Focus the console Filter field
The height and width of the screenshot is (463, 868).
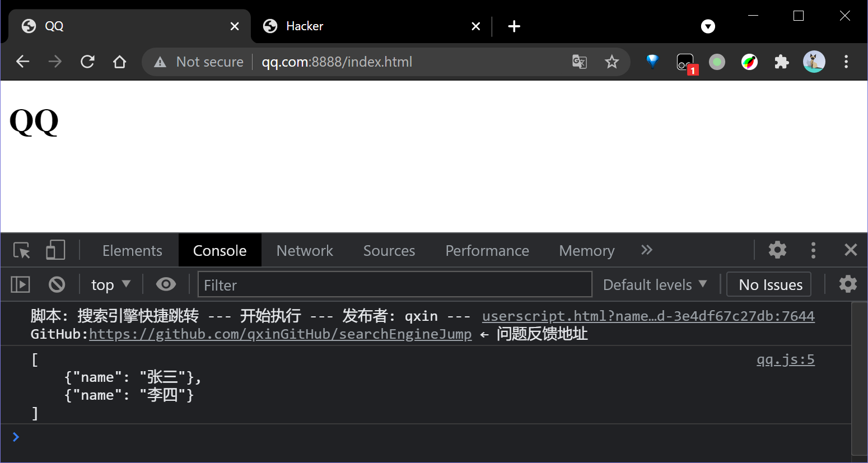point(395,284)
